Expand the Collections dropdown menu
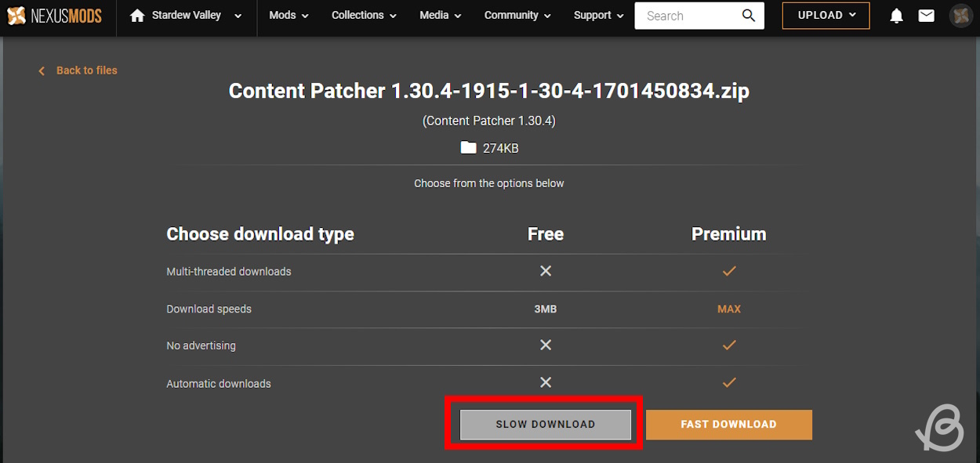Screen dimensions: 980x463 click(364, 16)
